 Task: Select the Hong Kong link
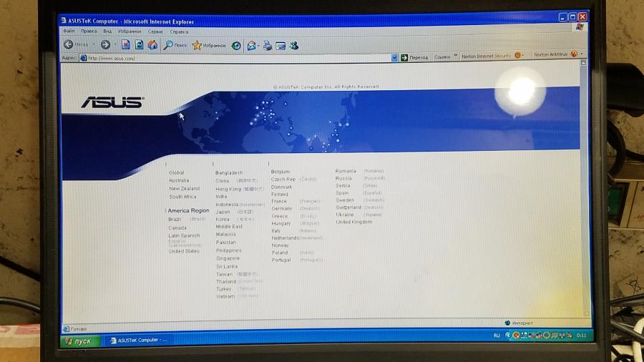pos(228,189)
